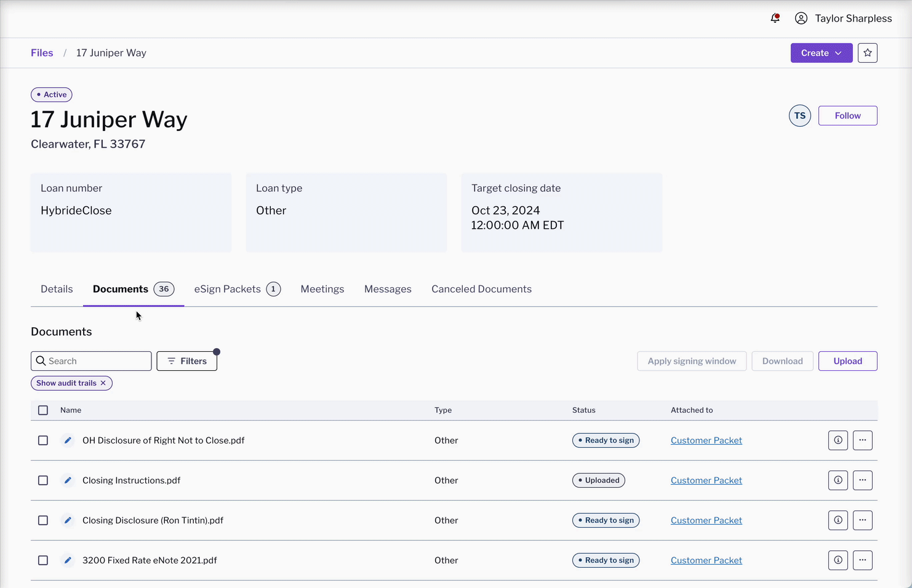The width and height of the screenshot is (912, 588).
Task: Click the Download button
Action: tap(783, 361)
